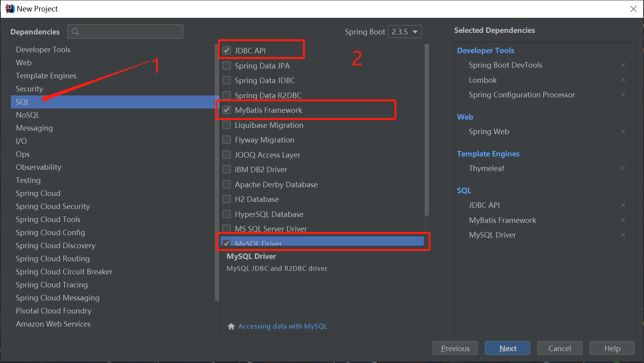The width and height of the screenshot is (644, 363).
Task: Remove Spring Configuration Processor dependency
Action: click(x=623, y=95)
